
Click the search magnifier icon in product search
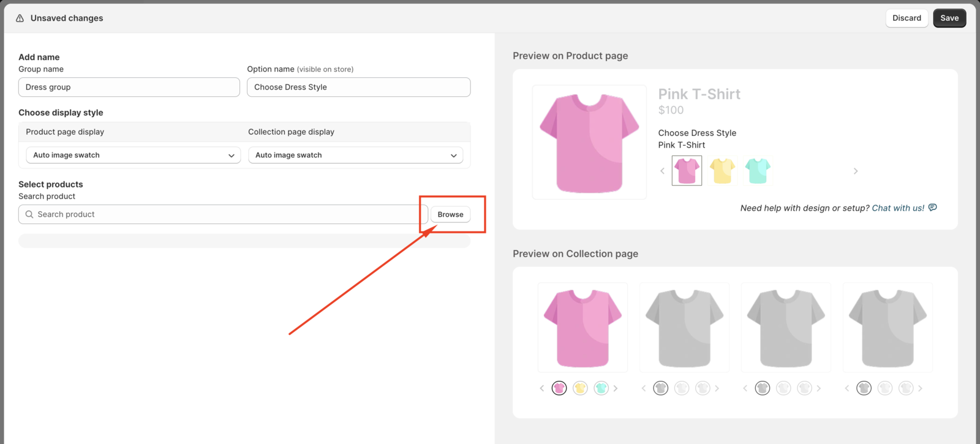(29, 214)
